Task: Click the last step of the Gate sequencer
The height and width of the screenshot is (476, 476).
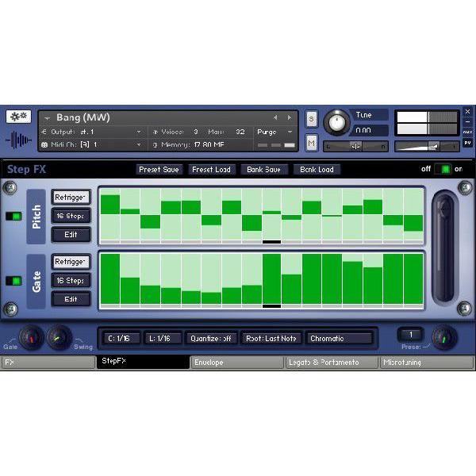Action: coord(413,279)
